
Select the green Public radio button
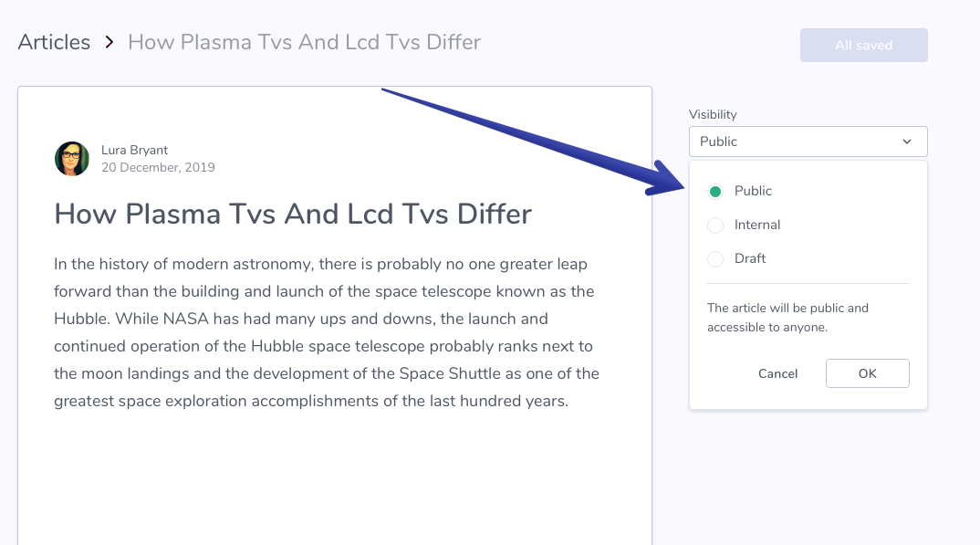click(x=715, y=191)
